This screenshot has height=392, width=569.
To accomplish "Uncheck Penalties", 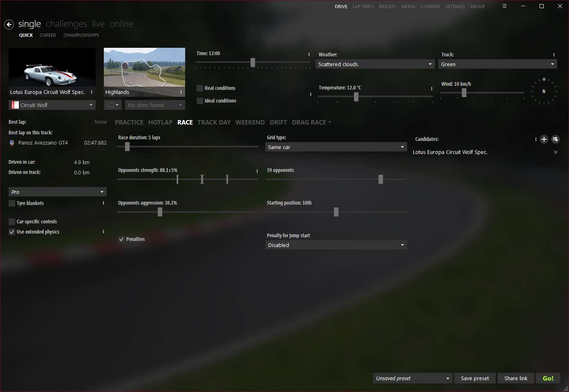I will coord(121,239).
